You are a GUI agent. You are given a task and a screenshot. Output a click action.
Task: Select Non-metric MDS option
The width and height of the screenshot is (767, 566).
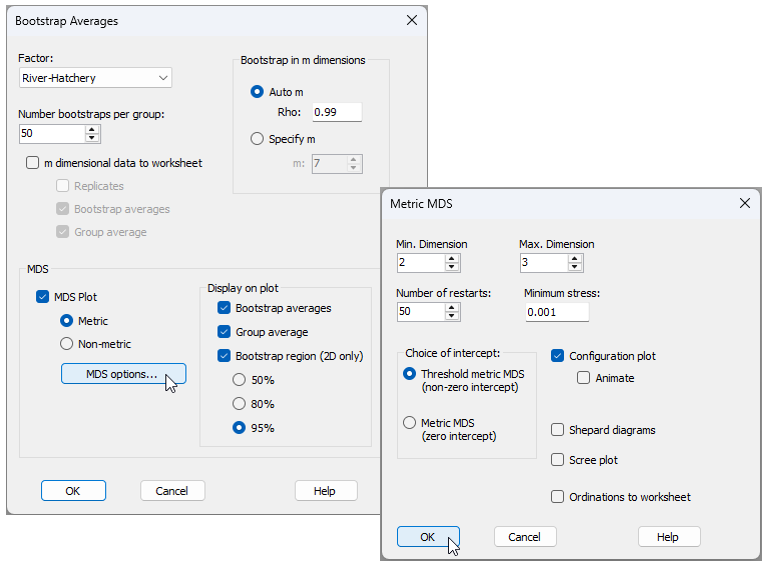tap(67, 344)
